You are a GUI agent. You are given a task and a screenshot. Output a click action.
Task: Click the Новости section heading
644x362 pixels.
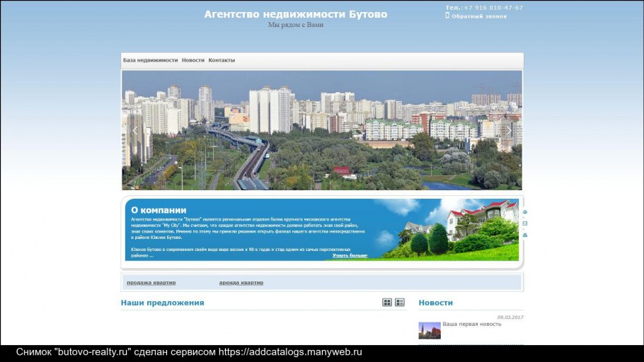[436, 303]
